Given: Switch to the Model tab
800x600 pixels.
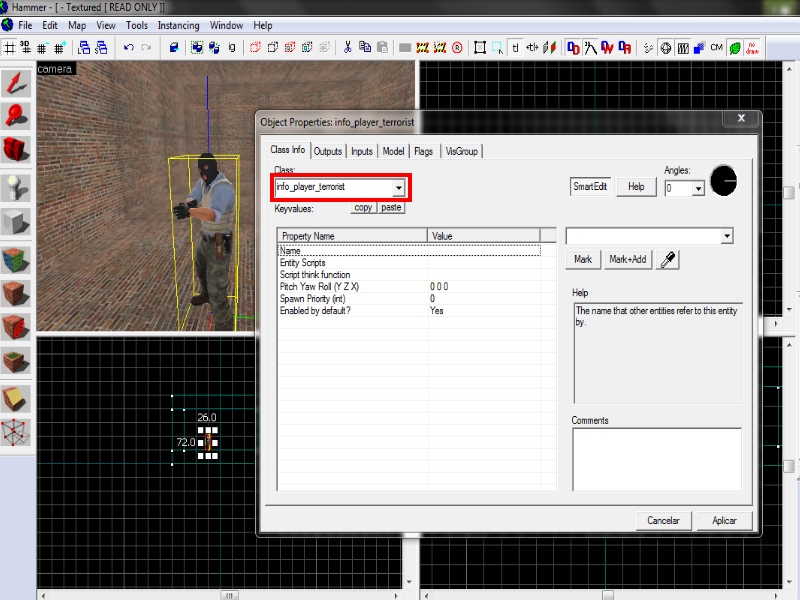Looking at the screenshot, I should [x=393, y=152].
